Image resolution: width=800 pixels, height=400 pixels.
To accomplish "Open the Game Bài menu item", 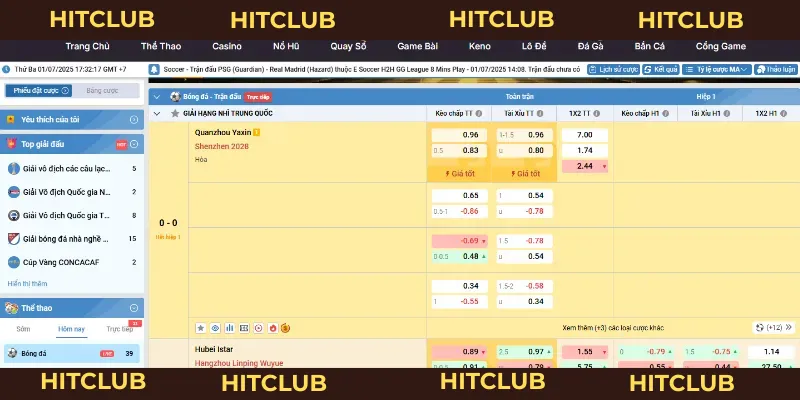I will click(417, 46).
